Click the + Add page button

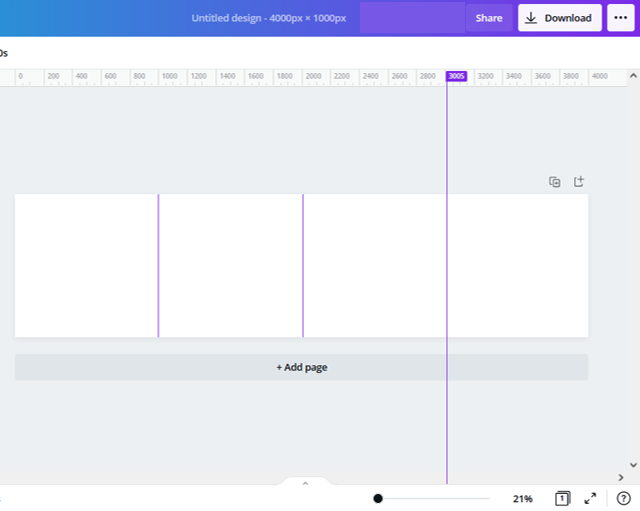coord(302,367)
